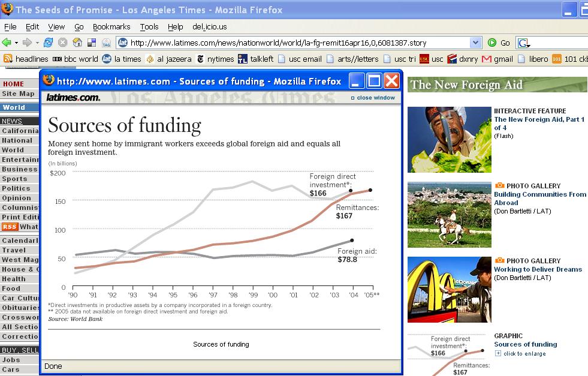Open the Politics section in the sidebar
The height and width of the screenshot is (376, 588).
point(16,188)
